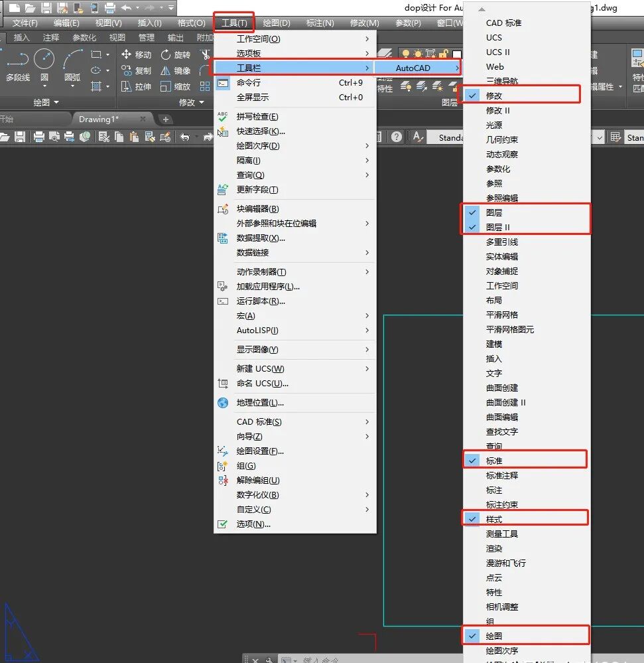Click the Print Preview icon on the standard toolbar
The image size is (644, 663).
pyautogui.click(x=54, y=137)
